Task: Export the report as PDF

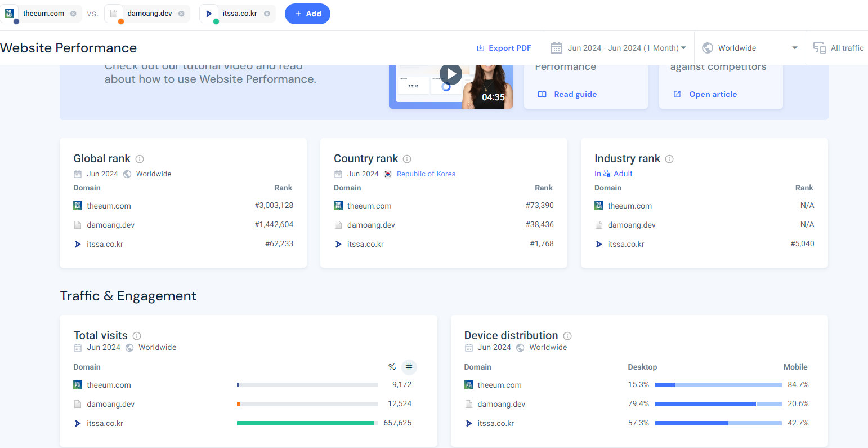Action: [504, 48]
